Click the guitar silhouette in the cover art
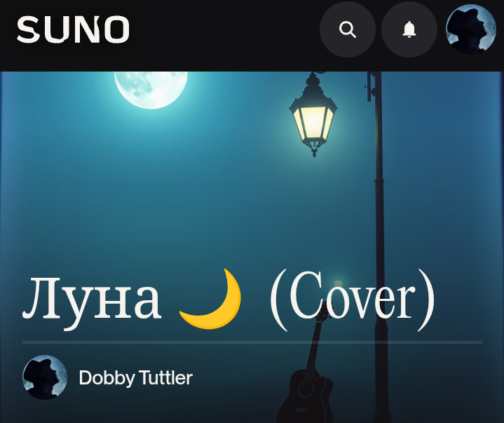504x423 pixels. [x=307, y=367]
